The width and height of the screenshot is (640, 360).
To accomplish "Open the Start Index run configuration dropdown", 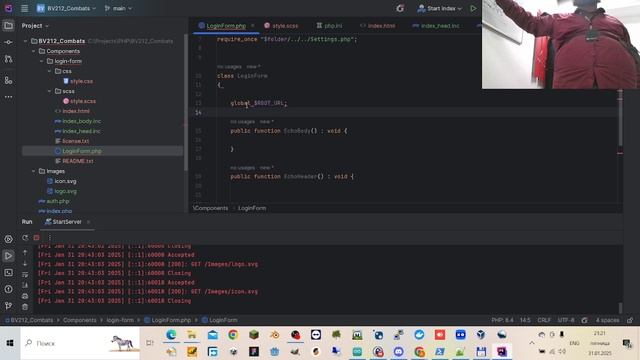I will 440,8.
